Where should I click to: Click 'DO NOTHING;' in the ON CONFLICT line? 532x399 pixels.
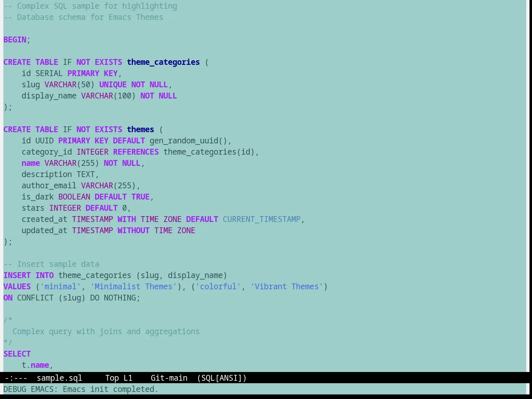pos(116,298)
